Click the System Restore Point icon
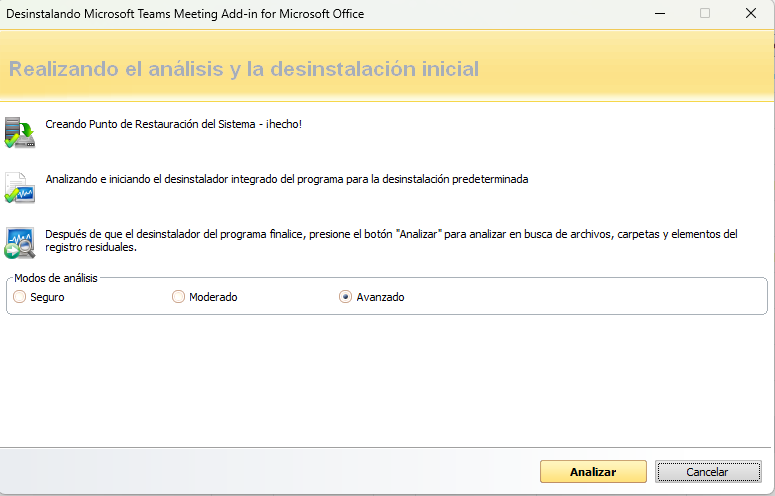The width and height of the screenshot is (775, 496). tap(19, 132)
